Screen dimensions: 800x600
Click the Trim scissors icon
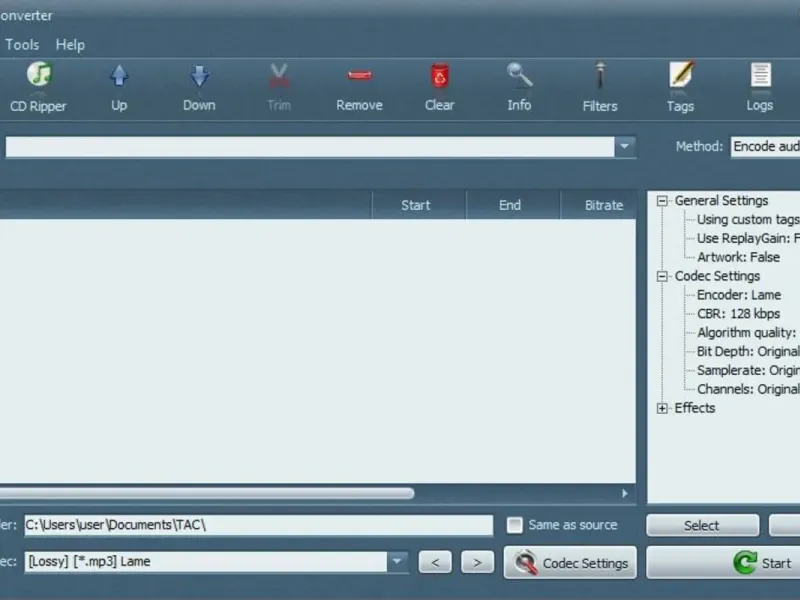coord(279,77)
